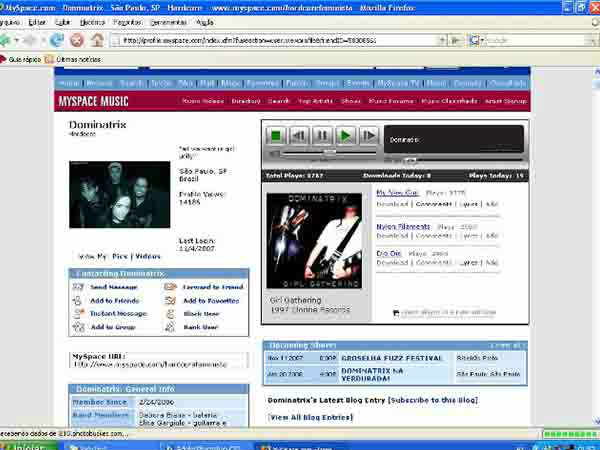Click the Forward to Friend icon
The height and width of the screenshot is (450, 600).
(170, 287)
